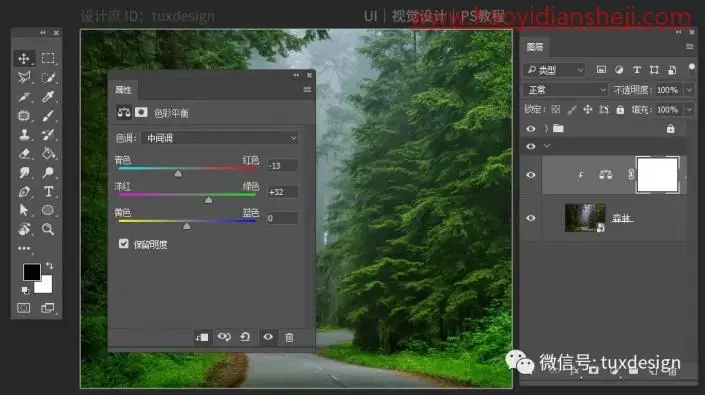Image resolution: width=705 pixels, height=395 pixels.
Task: Select the Patch healing tool
Action: coord(24,115)
